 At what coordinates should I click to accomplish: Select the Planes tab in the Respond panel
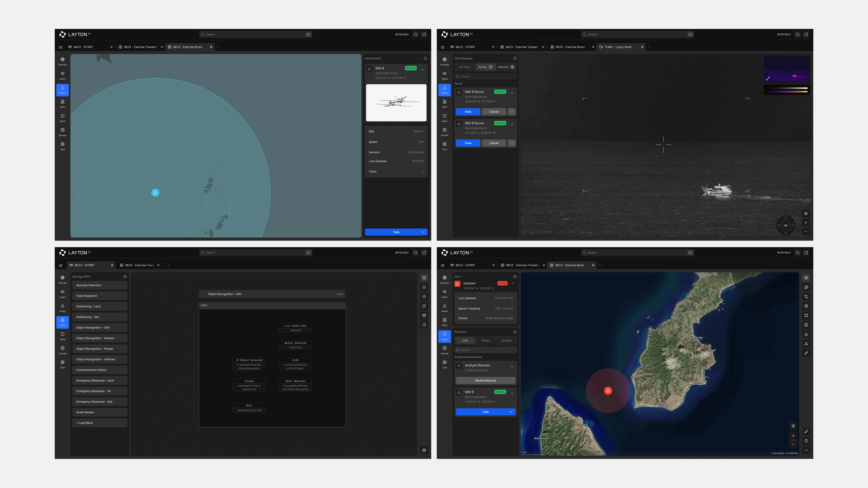pos(486,341)
